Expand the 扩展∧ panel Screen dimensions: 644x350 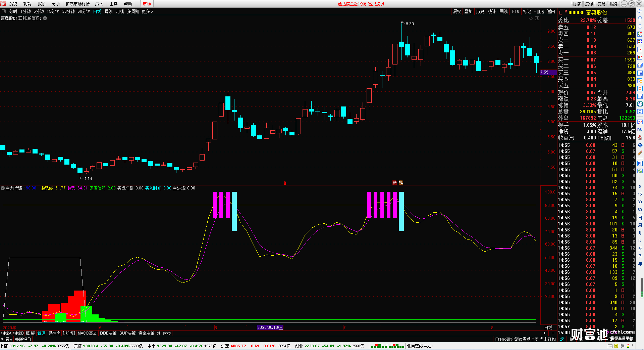[6, 339]
